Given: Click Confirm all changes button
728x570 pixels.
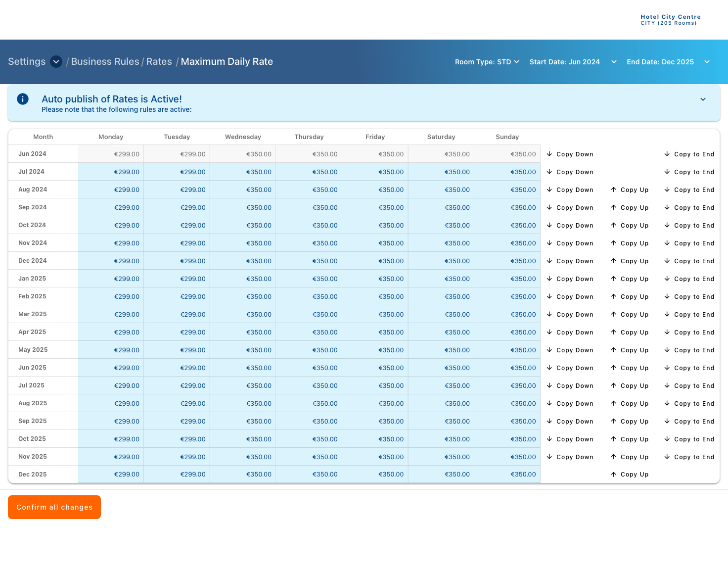Looking at the screenshot, I should pyautogui.click(x=54, y=507).
